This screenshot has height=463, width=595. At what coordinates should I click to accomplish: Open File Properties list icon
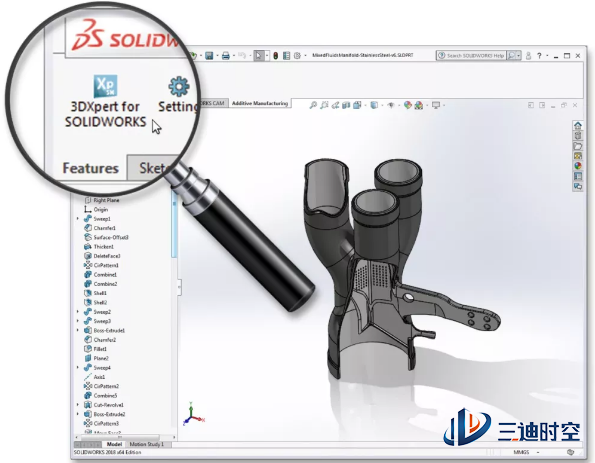[x=286, y=56]
